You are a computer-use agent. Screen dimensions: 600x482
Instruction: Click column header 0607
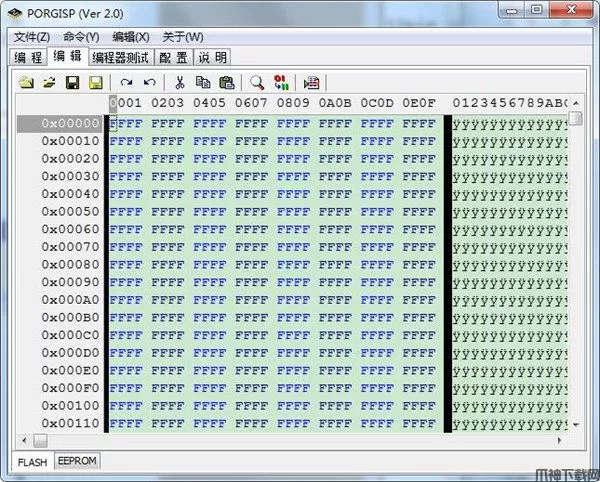251,103
